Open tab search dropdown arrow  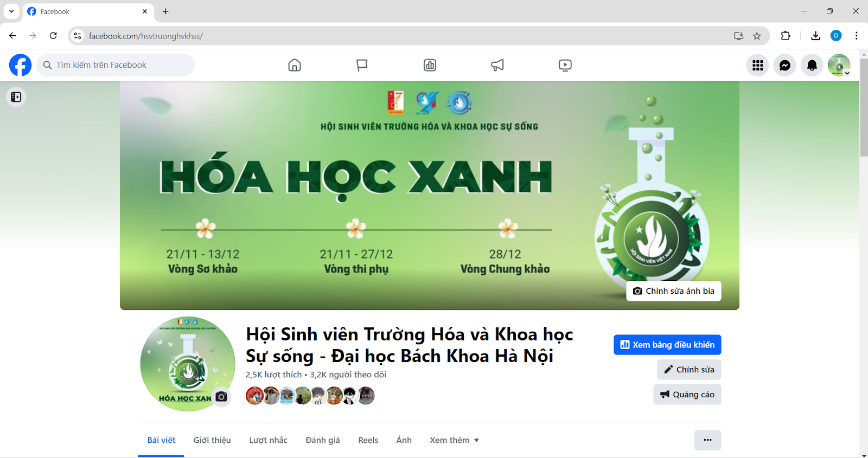coord(11,11)
